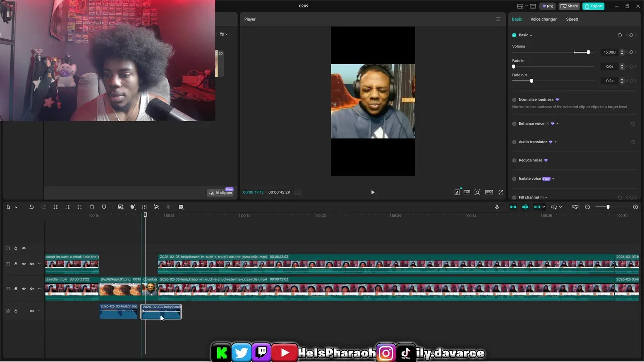Switch to the Basic tab
The height and width of the screenshot is (362, 644).
517,19
